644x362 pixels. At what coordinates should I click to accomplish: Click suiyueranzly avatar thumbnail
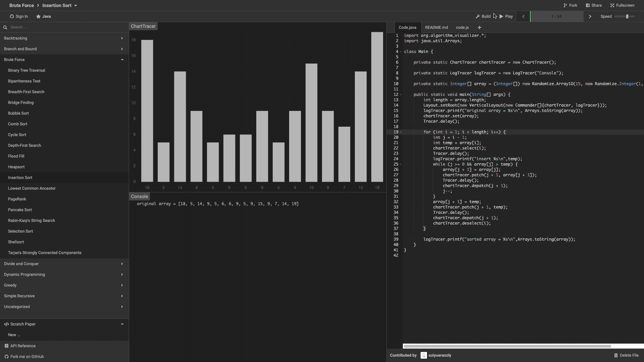pos(424,355)
